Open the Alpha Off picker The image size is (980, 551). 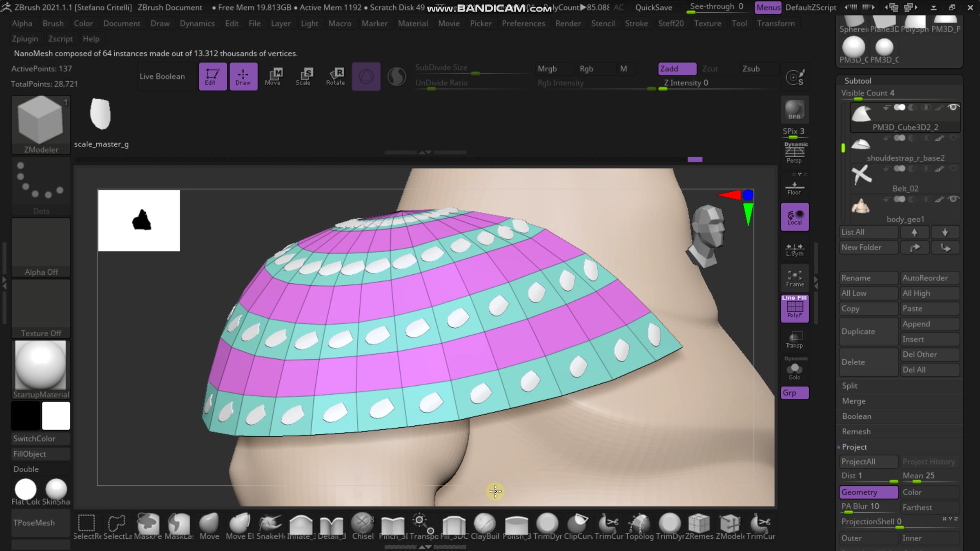[41, 247]
